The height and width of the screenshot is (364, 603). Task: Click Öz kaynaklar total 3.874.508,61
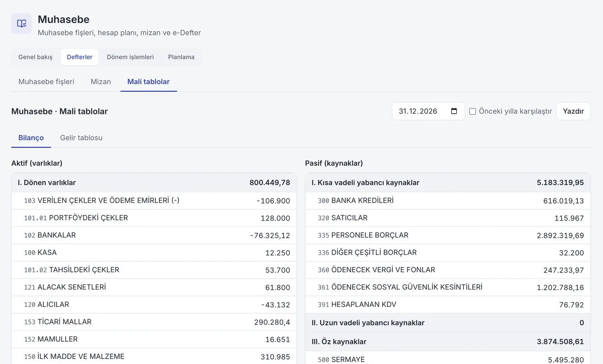point(561,342)
